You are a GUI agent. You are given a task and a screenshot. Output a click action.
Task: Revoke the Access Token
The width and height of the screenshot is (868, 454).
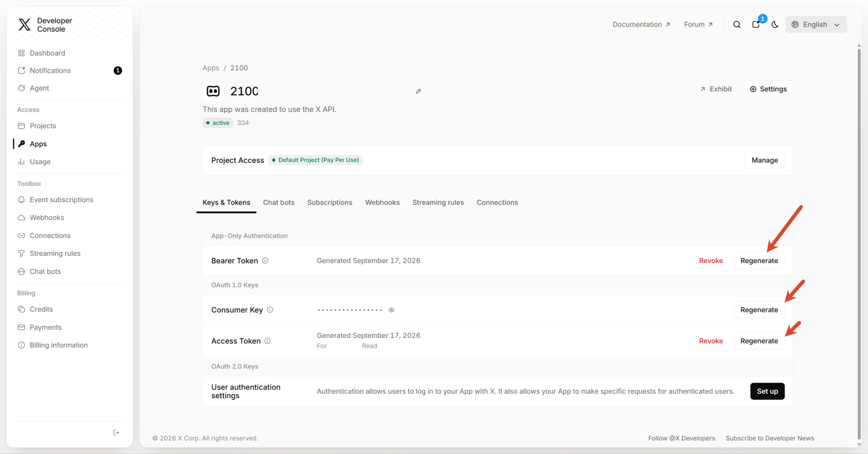(711, 341)
